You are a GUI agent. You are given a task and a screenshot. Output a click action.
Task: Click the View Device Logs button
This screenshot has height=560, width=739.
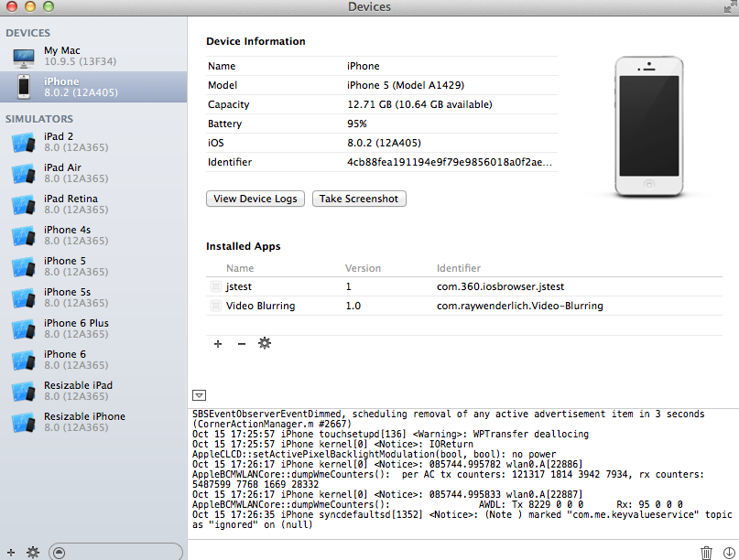(x=255, y=199)
